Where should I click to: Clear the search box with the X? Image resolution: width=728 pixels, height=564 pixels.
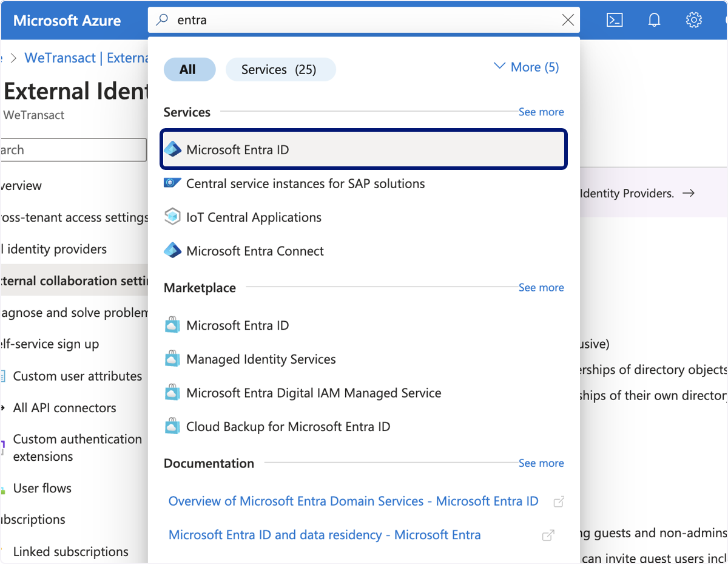568,20
